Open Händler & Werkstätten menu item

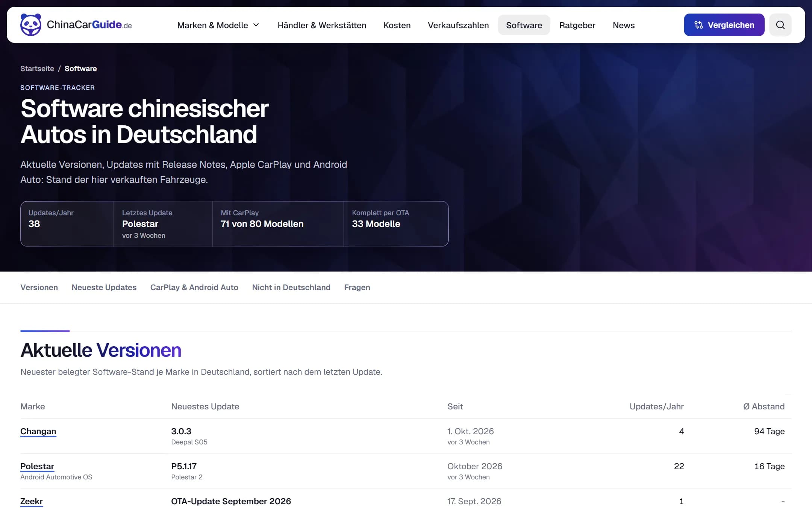coord(322,25)
